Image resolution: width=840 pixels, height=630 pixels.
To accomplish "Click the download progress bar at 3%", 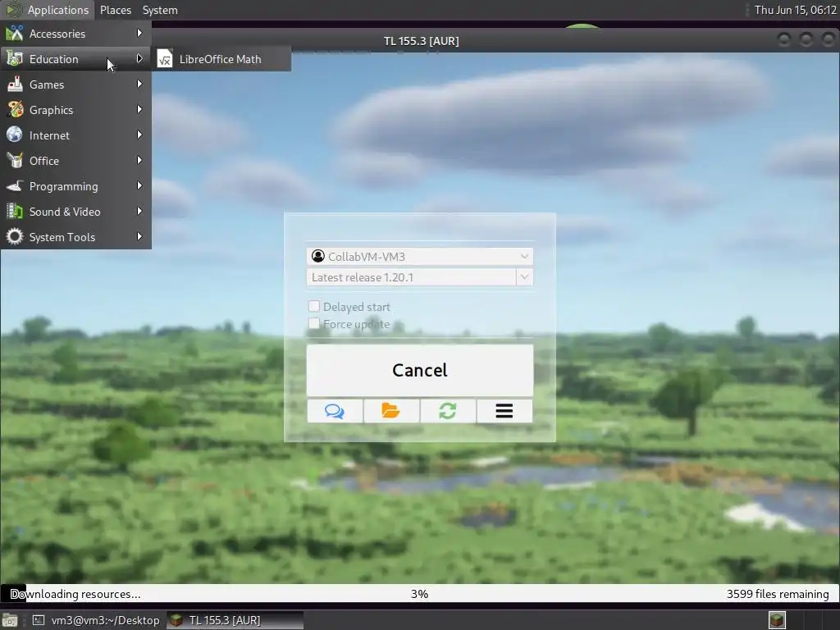I will pyautogui.click(x=419, y=594).
